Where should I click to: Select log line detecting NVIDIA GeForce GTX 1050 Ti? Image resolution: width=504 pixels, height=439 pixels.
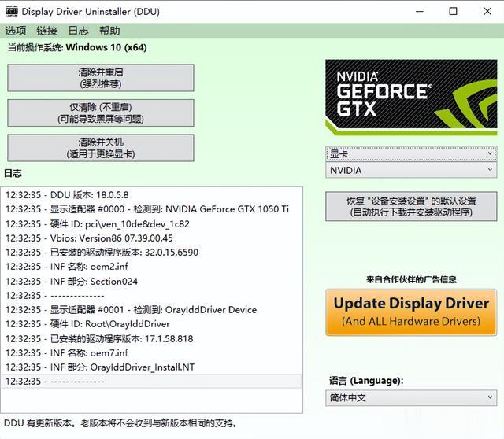[151, 209]
